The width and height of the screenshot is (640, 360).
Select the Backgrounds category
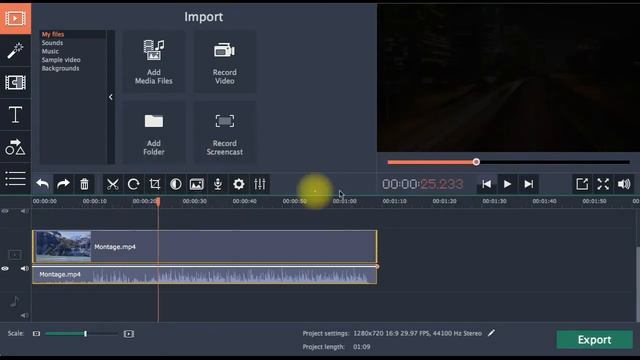pos(60,69)
